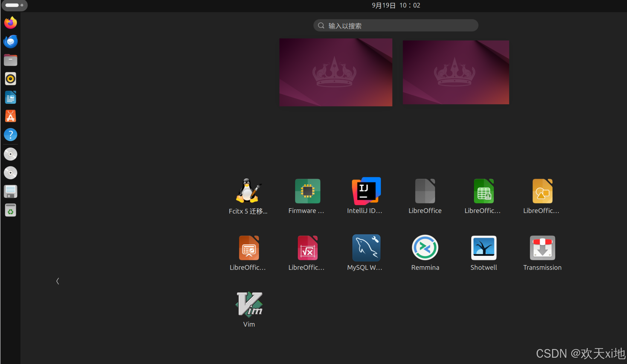Launch the Firmware updater app
This screenshot has width=627, height=364.
[307, 196]
